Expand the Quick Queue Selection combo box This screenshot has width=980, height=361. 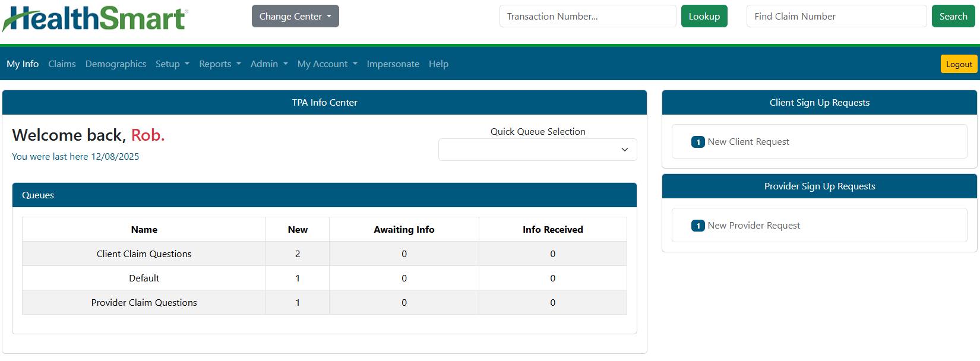tap(537, 150)
